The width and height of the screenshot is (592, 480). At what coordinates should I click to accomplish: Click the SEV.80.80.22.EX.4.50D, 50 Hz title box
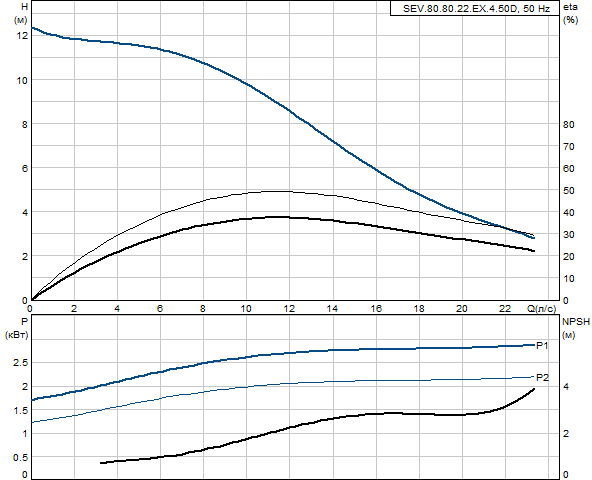tap(475, 8)
